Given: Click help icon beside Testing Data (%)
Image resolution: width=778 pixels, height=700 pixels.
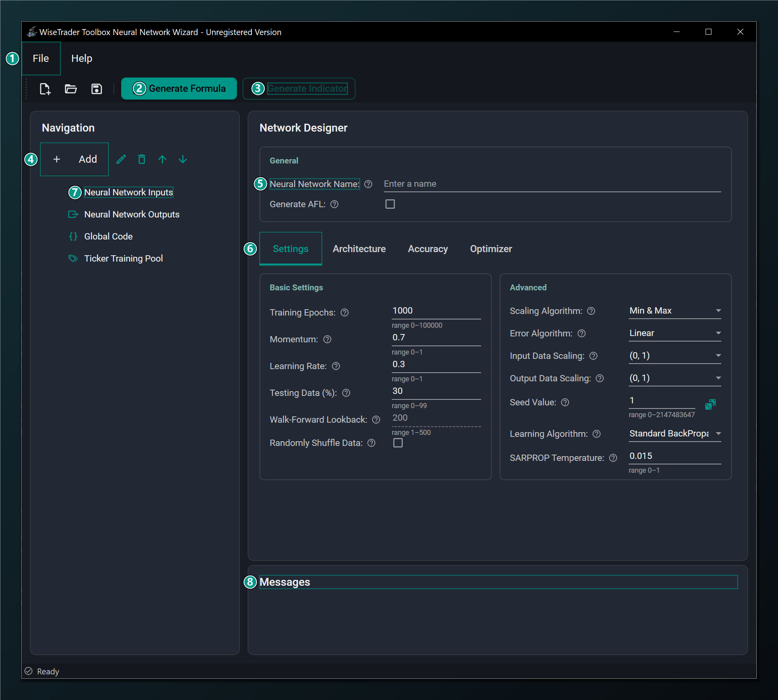Looking at the screenshot, I should tap(346, 393).
